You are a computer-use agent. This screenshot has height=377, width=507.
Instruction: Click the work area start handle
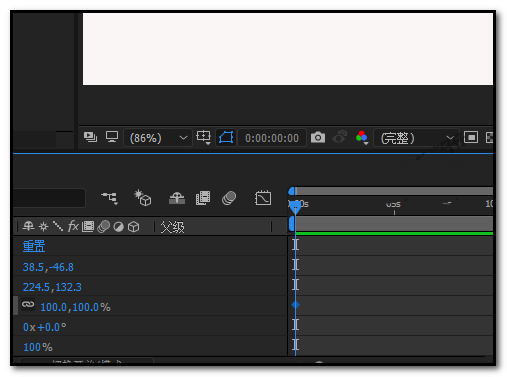pyautogui.click(x=292, y=223)
